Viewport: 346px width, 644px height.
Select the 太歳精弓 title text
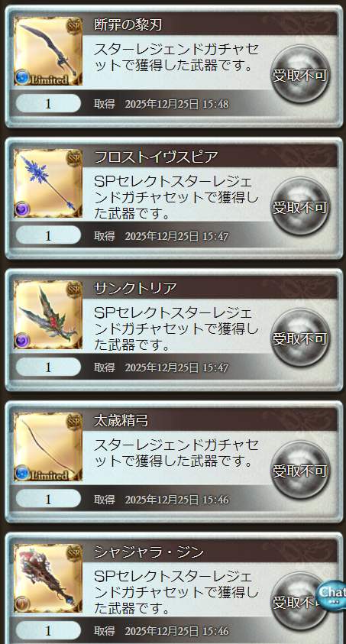[x=121, y=421]
